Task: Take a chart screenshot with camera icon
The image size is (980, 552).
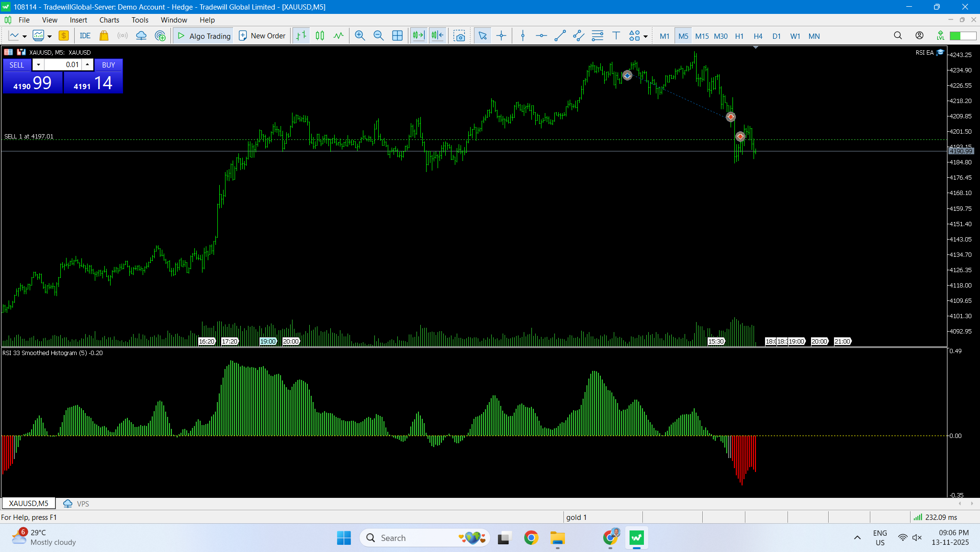Action: click(x=459, y=36)
